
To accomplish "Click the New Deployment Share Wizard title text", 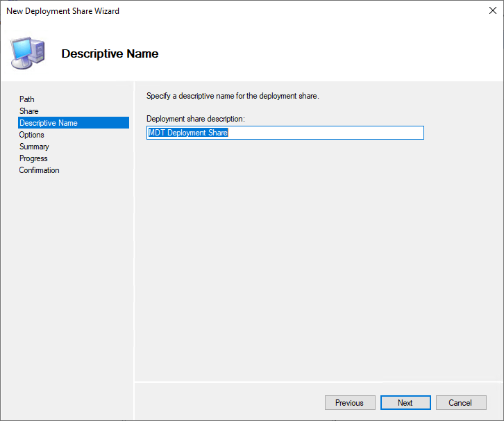I will click(x=63, y=11).
